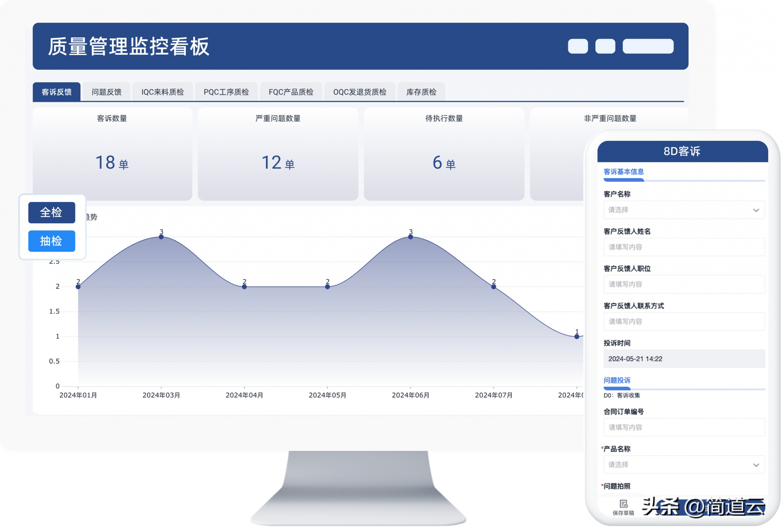The width and height of the screenshot is (781, 532).
Task: Go to the FQC产品质检 tab
Action: [291, 92]
